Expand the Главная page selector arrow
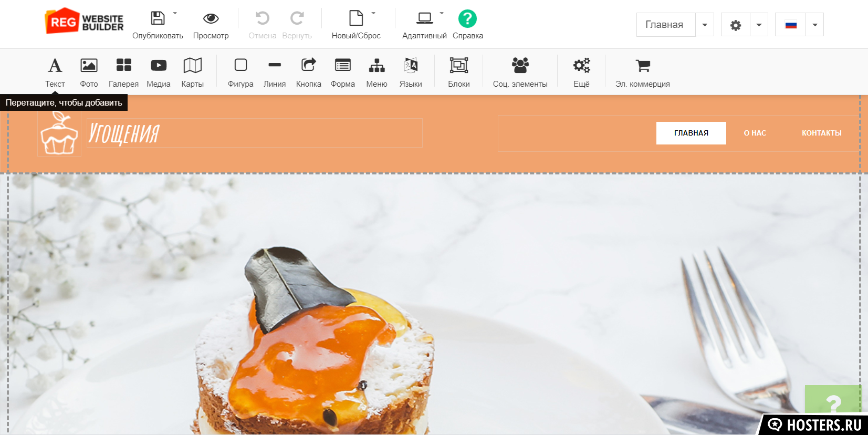This screenshot has width=868, height=435. click(x=705, y=25)
